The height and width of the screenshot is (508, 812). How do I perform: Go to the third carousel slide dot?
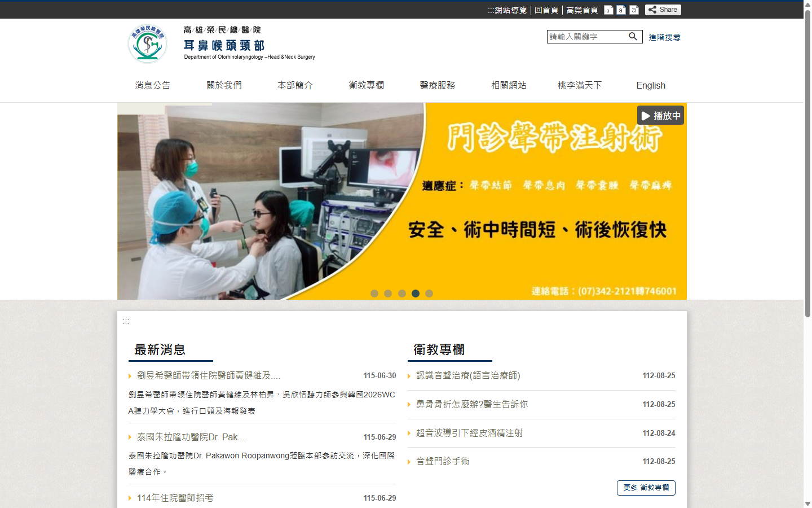(x=402, y=294)
